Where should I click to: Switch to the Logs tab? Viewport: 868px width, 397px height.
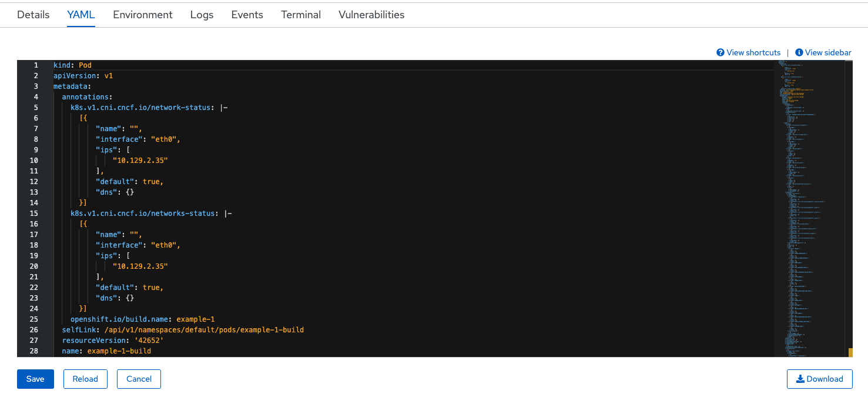pos(202,14)
